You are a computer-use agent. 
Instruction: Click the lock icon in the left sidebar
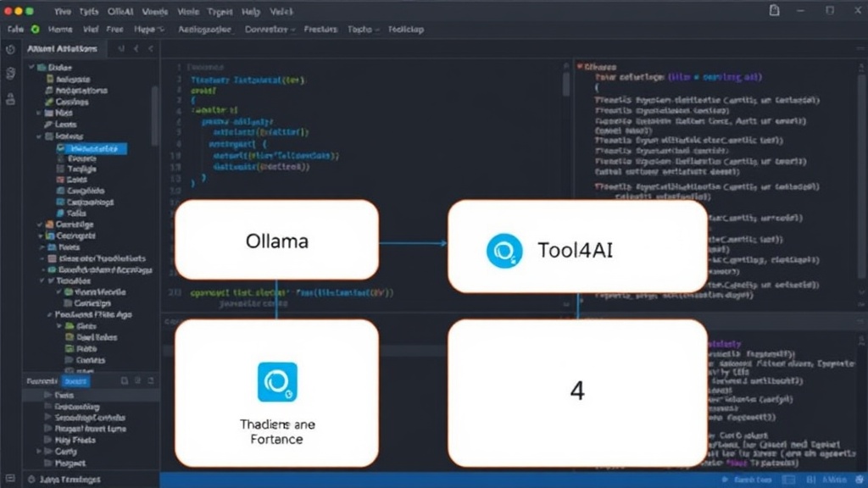click(x=10, y=99)
